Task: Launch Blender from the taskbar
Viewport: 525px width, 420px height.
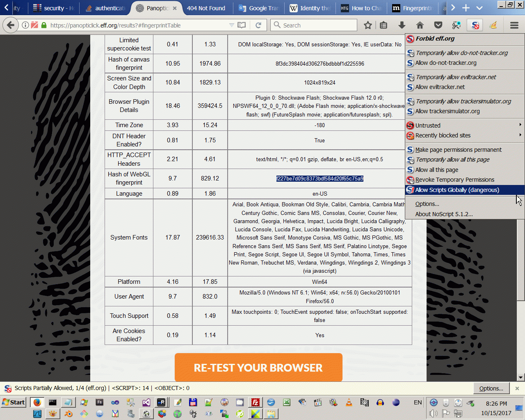Action: (x=68, y=414)
